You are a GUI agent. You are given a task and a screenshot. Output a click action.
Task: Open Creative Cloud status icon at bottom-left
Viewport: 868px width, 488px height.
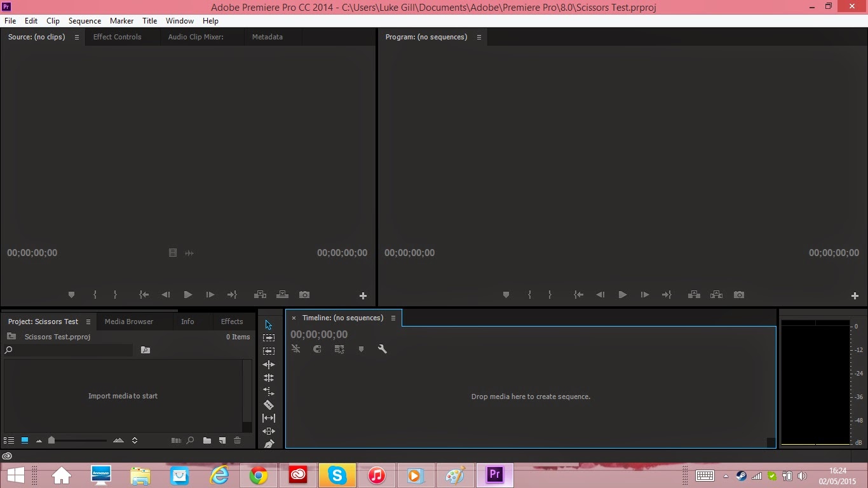7,456
